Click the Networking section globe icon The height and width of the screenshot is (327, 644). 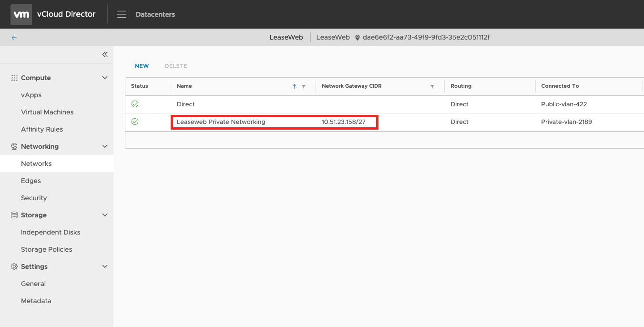pyautogui.click(x=14, y=146)
